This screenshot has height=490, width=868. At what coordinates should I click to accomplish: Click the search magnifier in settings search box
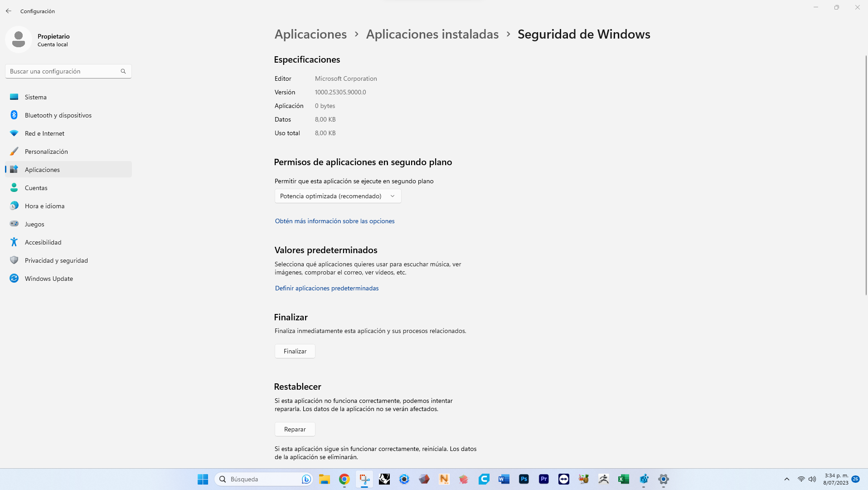pos(123,71)
